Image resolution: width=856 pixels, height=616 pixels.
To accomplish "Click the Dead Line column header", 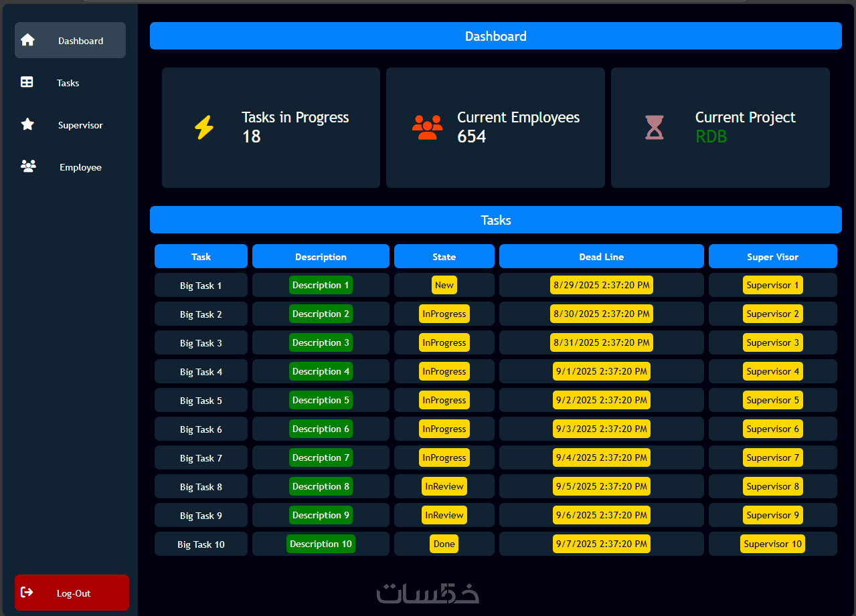I will 602,256.
